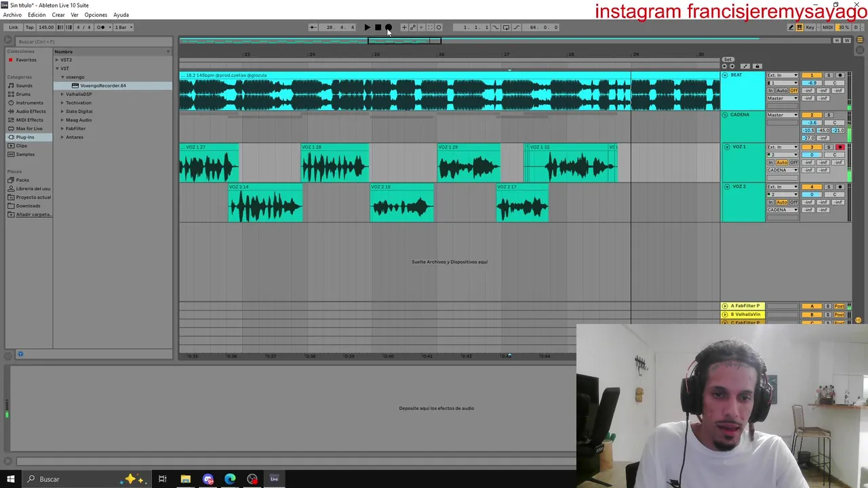Enable the Draw Mode pencil icon
Viewport: 868px width, 488px height.
coord(791,27)
